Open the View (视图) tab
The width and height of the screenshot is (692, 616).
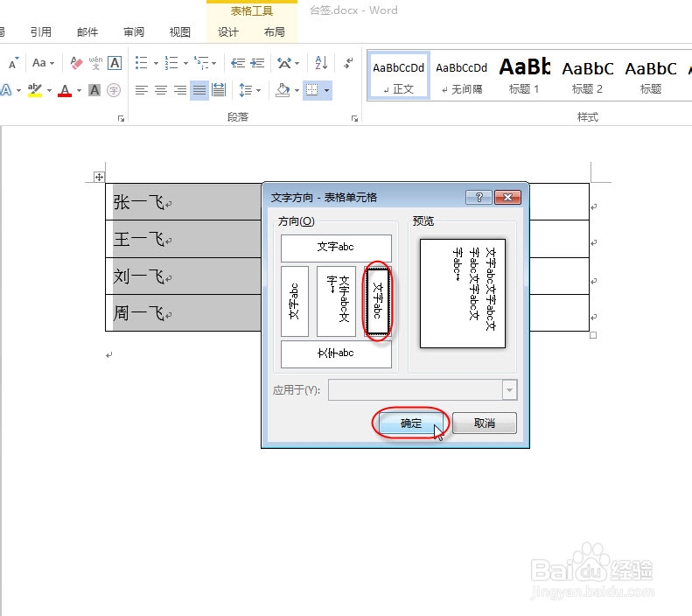tap(180, 31)
